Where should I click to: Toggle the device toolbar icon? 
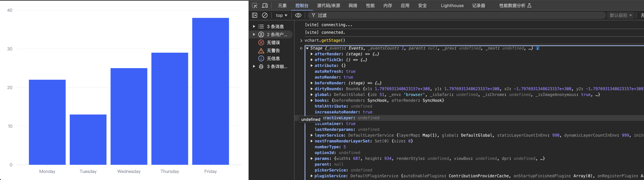[265, 5]
